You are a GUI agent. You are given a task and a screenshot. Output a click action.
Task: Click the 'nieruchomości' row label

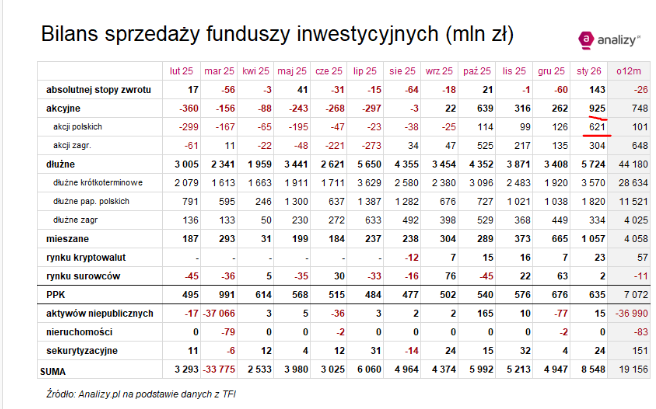[x=79, y=332]
